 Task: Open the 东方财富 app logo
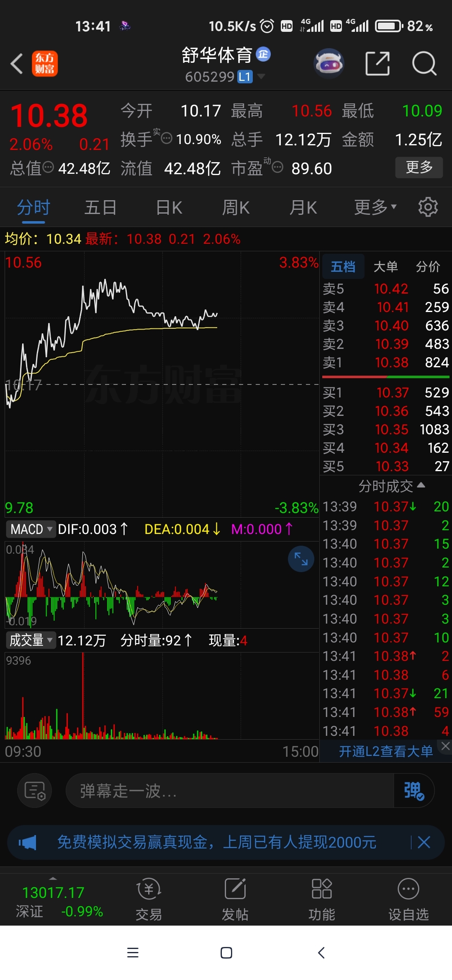tap(45, 64)
